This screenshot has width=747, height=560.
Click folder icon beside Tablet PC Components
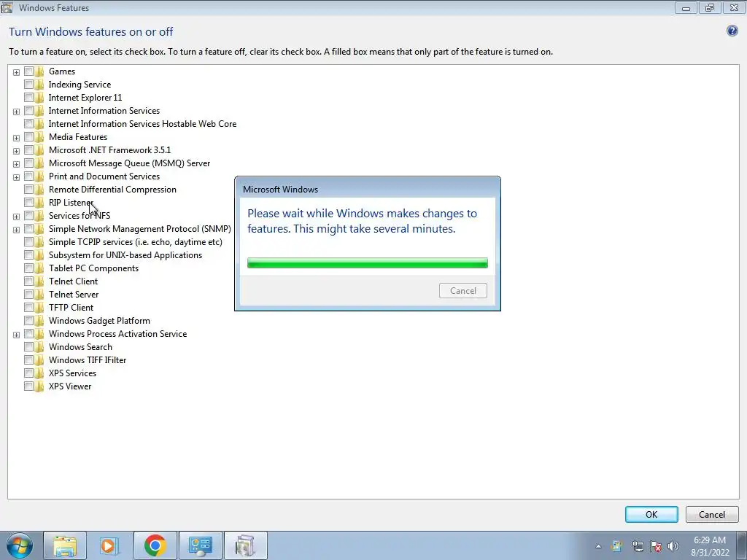[x=39, y=268]
